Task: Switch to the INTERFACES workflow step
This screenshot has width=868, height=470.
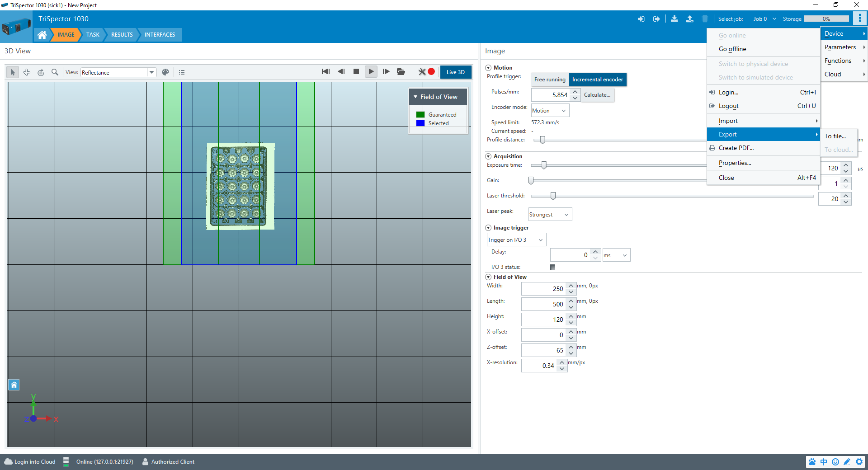Action: [x=160, y=35]
